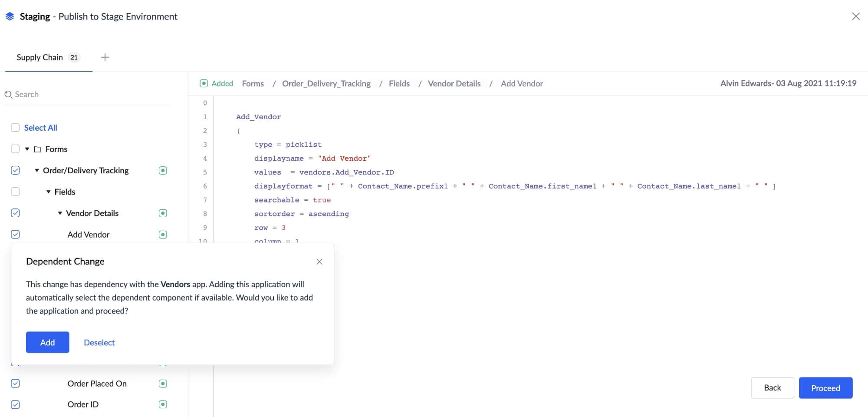Collapse the Forms folder tree
This screenshot has height=417, width=868.
[27, 149]
